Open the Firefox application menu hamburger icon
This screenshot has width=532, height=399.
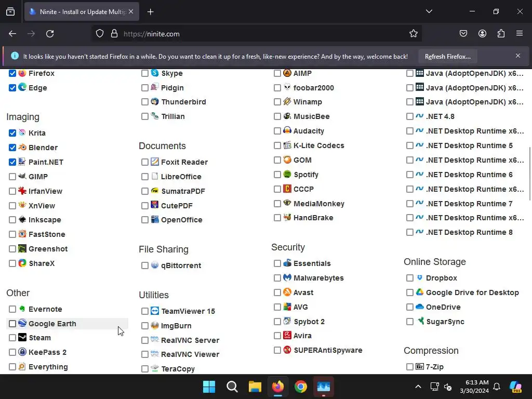click(x=520, y=33)
